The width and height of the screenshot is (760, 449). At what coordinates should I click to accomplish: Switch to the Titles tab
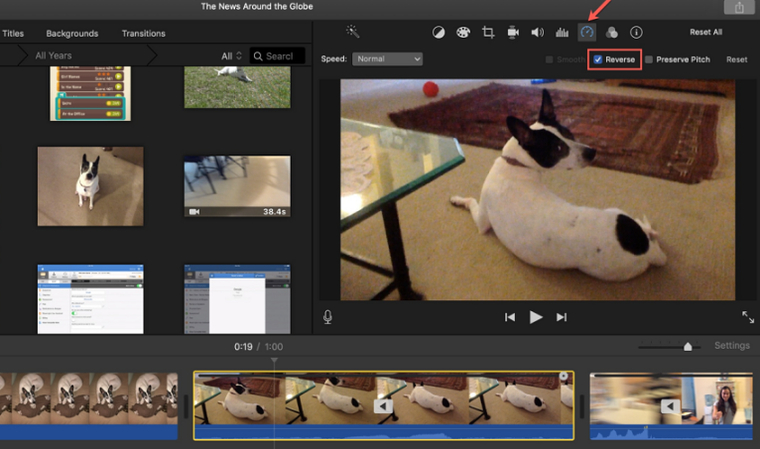[13, 33]
